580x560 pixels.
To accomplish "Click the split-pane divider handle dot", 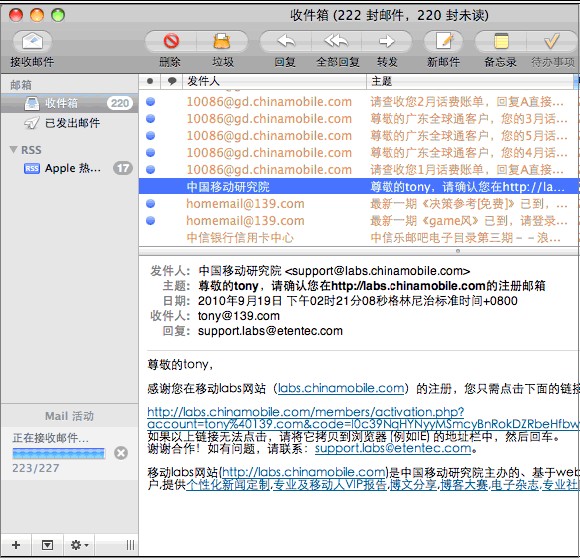I will pyautogui.click(x=458, y=251).
